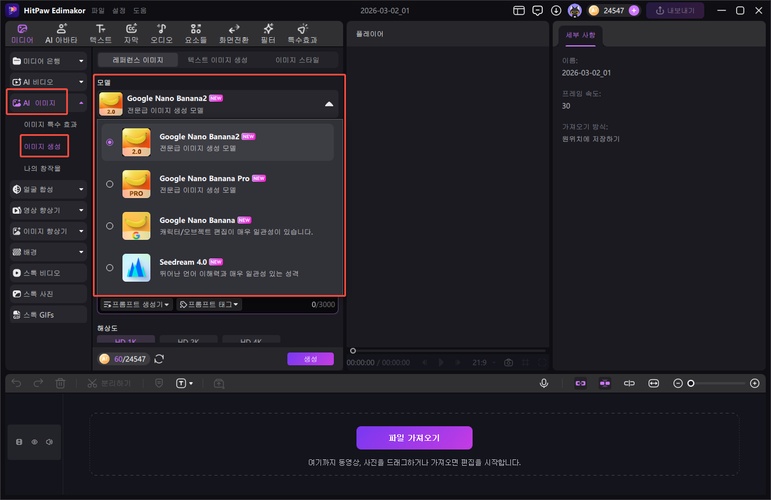
Task: Click the trash delete icon in timeline toolbar
Action: pyautogui.click(x=60, y=383)
